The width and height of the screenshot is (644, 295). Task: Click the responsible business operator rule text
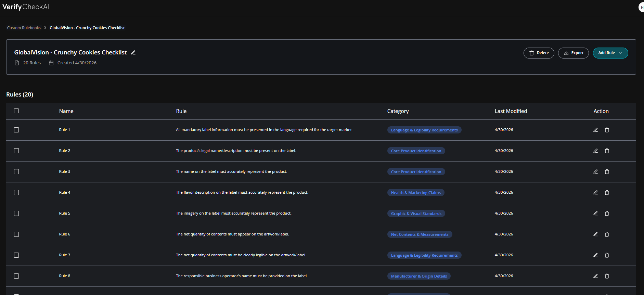point(242,276)
